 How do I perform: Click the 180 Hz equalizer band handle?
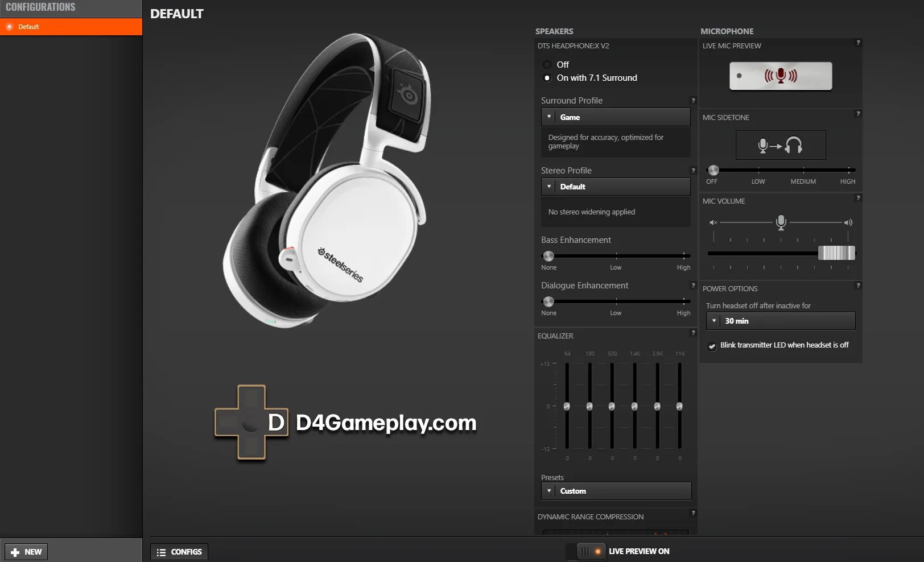[589, 406]
